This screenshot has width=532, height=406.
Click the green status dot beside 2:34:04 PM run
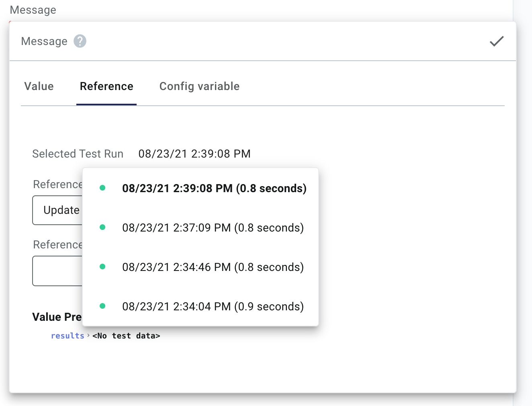tap(103, 306)
